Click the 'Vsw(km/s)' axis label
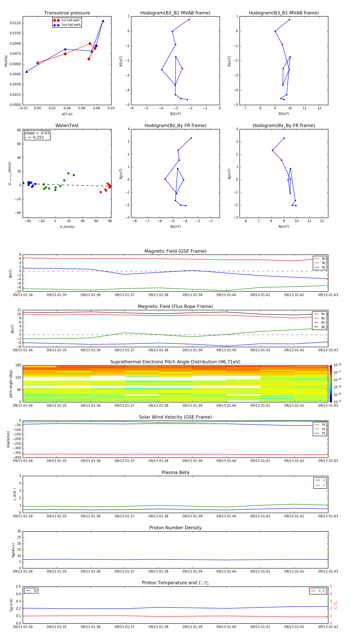Screen dimensions: 351x644 [8, 439]
